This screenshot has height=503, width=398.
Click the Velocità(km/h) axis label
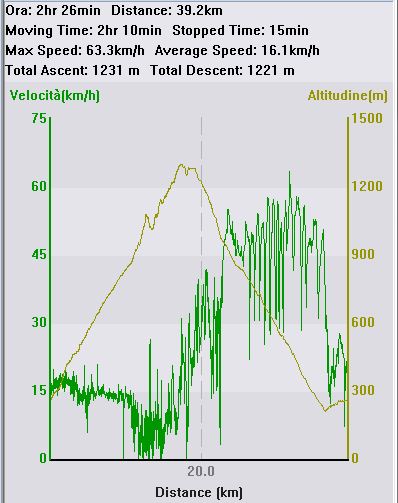tap(55, 96)
